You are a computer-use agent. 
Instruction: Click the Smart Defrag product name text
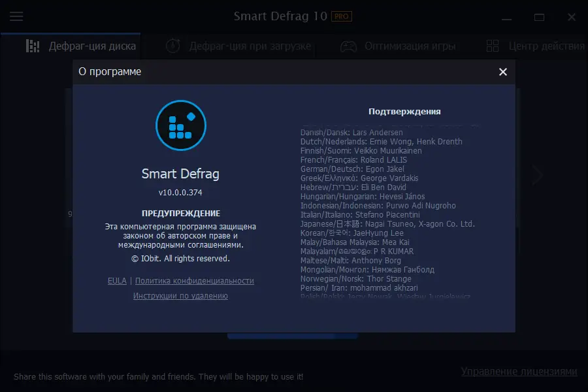180,174
